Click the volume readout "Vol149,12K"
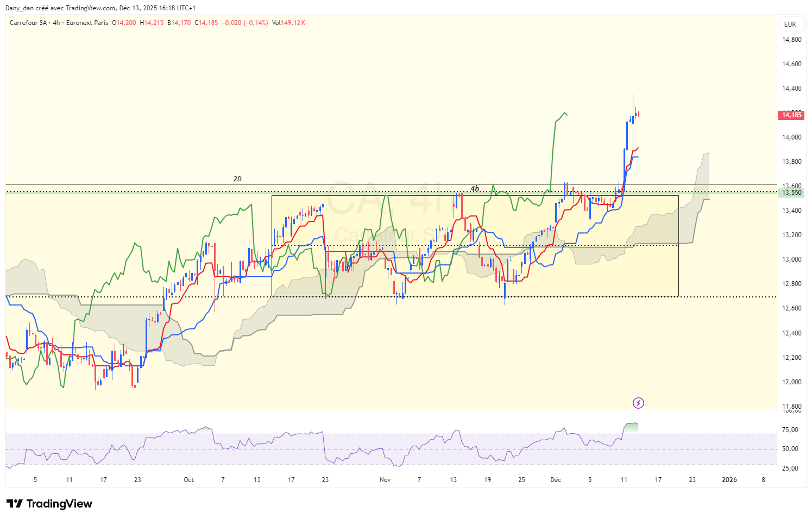812x520 pixels. click(289, 23)
